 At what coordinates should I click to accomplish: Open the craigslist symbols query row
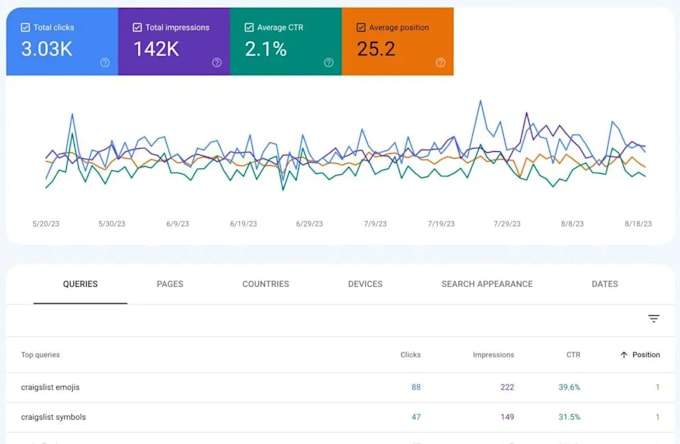pyautogui.click(x=340, y=417)
